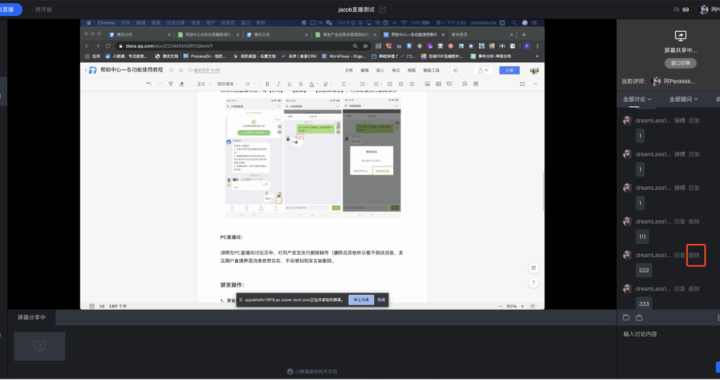Open the text alignment dropdown
This screenshot has width=720, height=380.
tap(346, 84)
